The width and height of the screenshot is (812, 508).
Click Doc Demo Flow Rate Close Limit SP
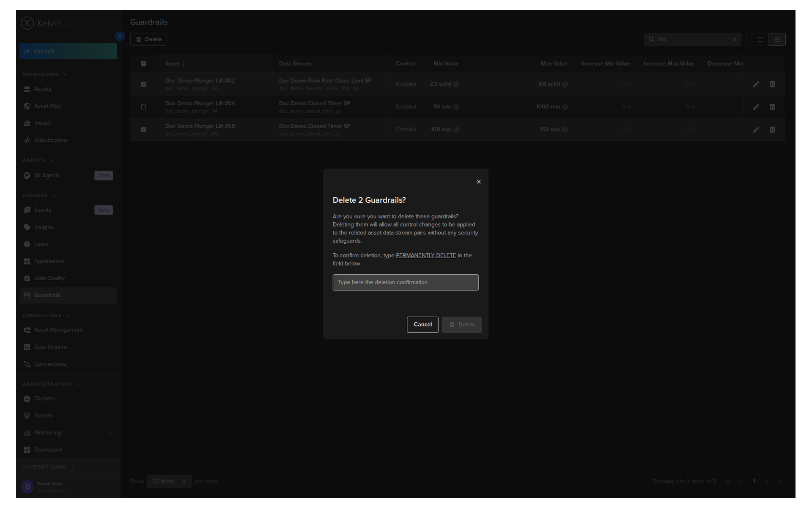325,80
